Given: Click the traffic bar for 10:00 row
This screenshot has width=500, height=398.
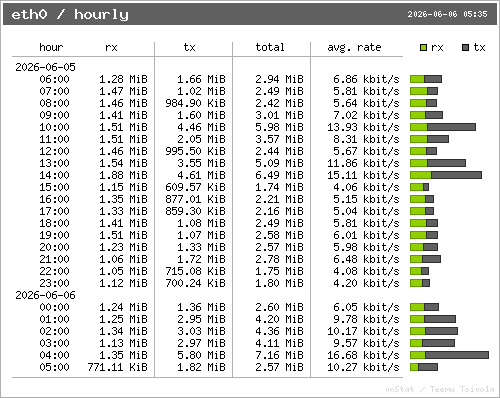Looking at the screenshot, I should coord(443,127).
